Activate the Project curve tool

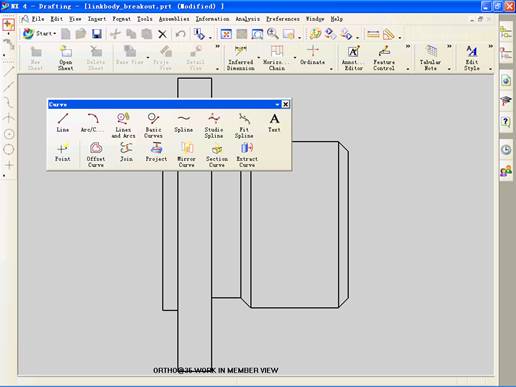156,152
